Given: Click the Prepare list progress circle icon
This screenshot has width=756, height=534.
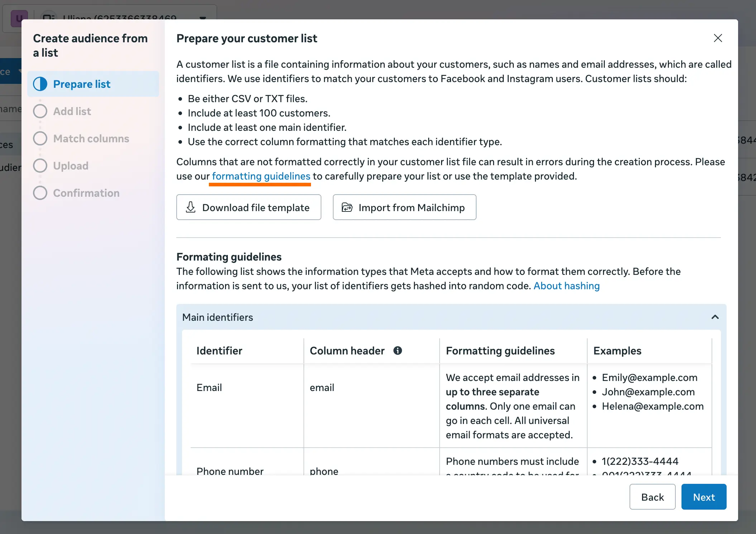Looking at the screenshot, I should (x=40, y=84).
